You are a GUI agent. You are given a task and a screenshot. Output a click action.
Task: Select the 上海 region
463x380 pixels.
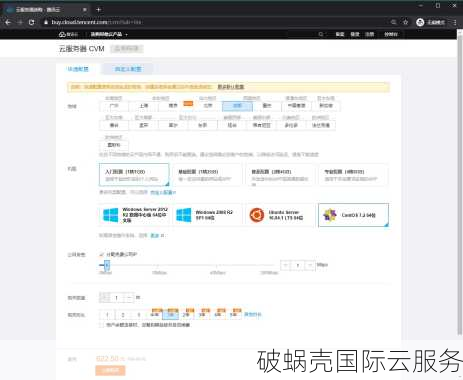pos(144,106)
